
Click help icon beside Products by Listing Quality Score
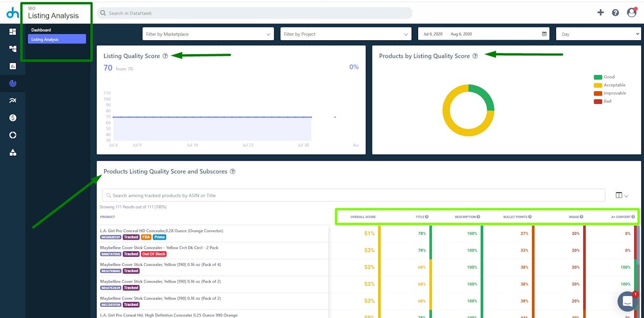(475, 56)
